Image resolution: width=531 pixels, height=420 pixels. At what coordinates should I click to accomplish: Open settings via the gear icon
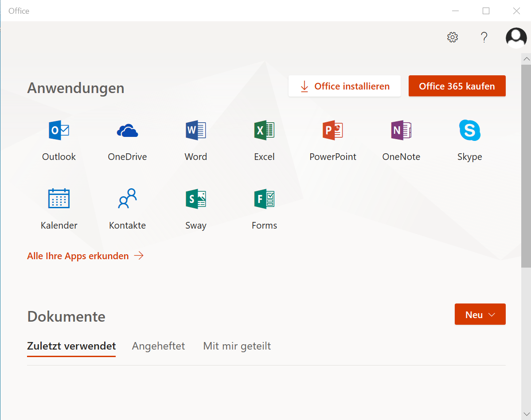pos(452,37)
